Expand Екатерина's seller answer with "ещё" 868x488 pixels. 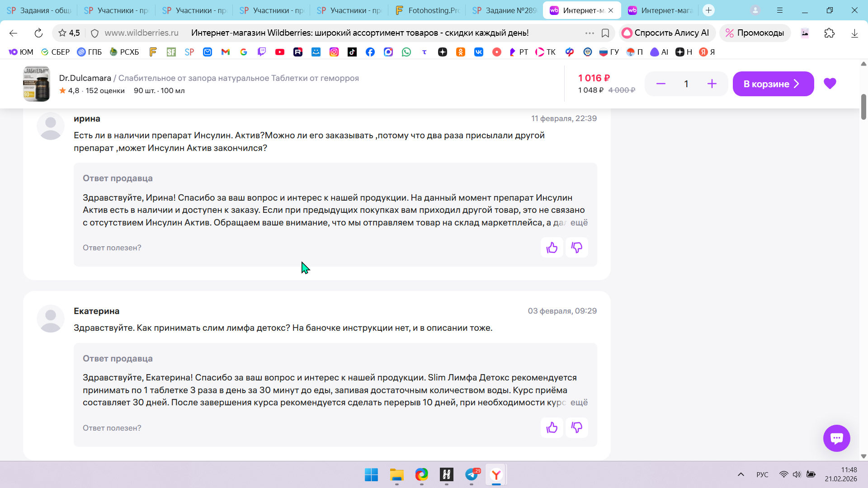point(579,403)
